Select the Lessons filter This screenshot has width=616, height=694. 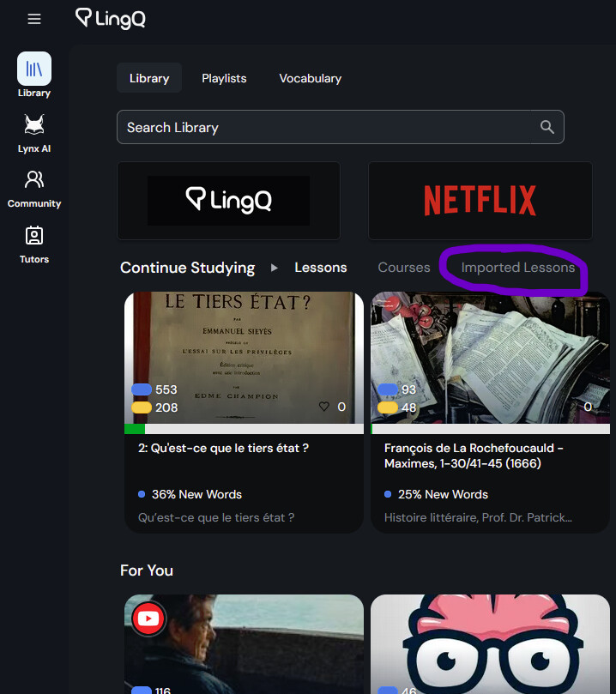(x=320, y=268)
